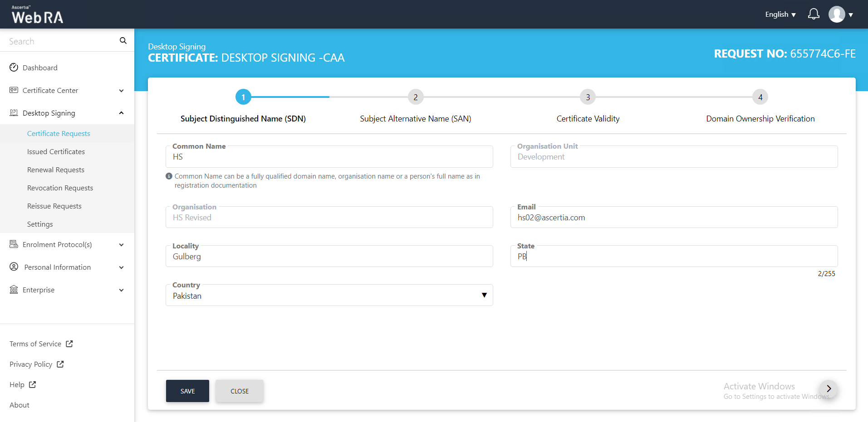Image resolution: width=868 pixels, height=422 pixels.
Task: Click the CLOSE button
Action: 239,391
